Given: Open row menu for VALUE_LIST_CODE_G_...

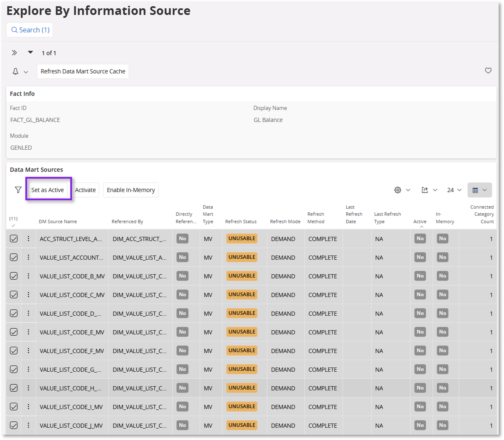Looking at the screenshot, I should coord(28,369).
